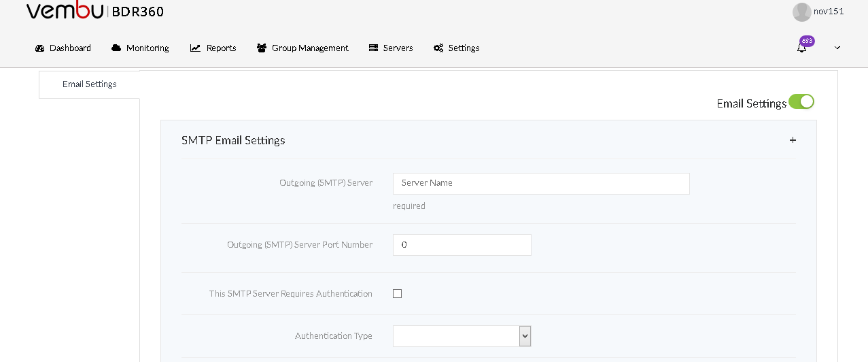Click the Email Settings label beside toggle

[x=752, y=103]
